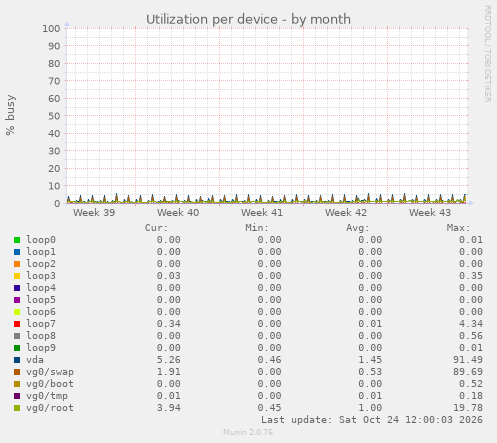Click loop3 max value 0.35

(471, 276)
